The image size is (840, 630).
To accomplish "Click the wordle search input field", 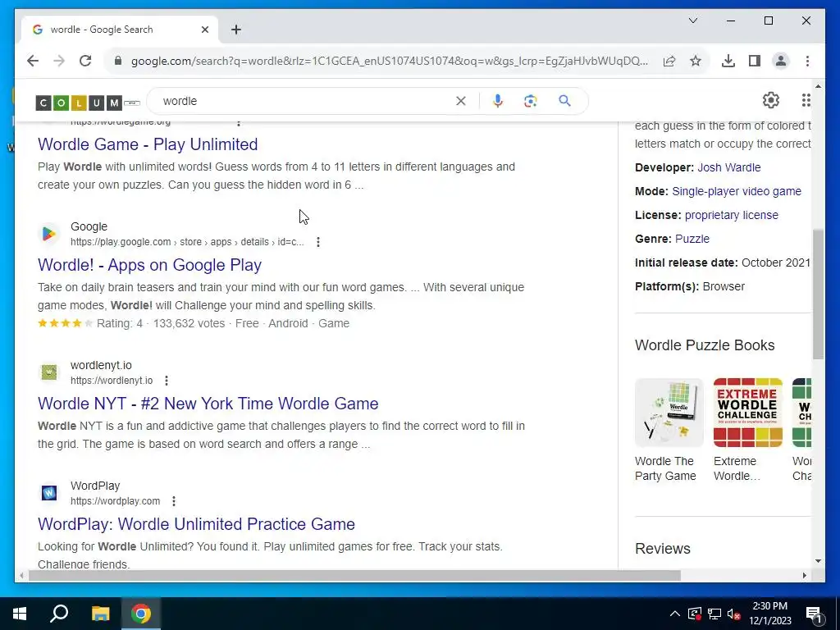I will pos(305,101).
